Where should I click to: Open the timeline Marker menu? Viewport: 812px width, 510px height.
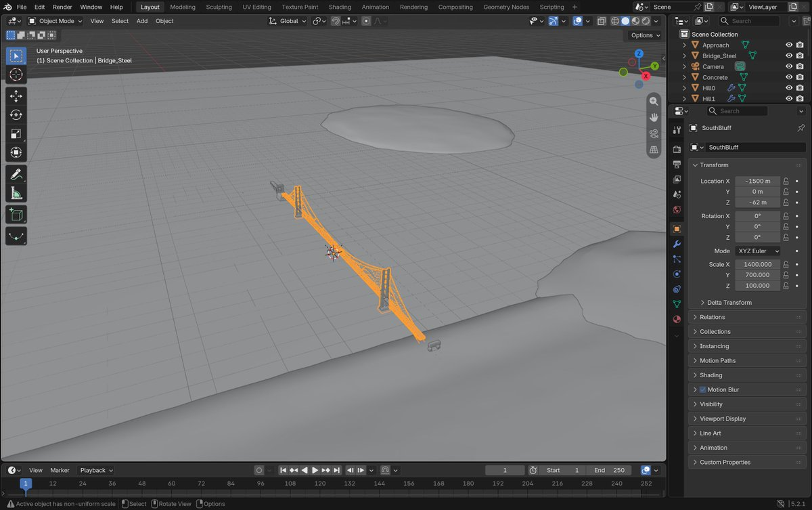coord(60,470)
